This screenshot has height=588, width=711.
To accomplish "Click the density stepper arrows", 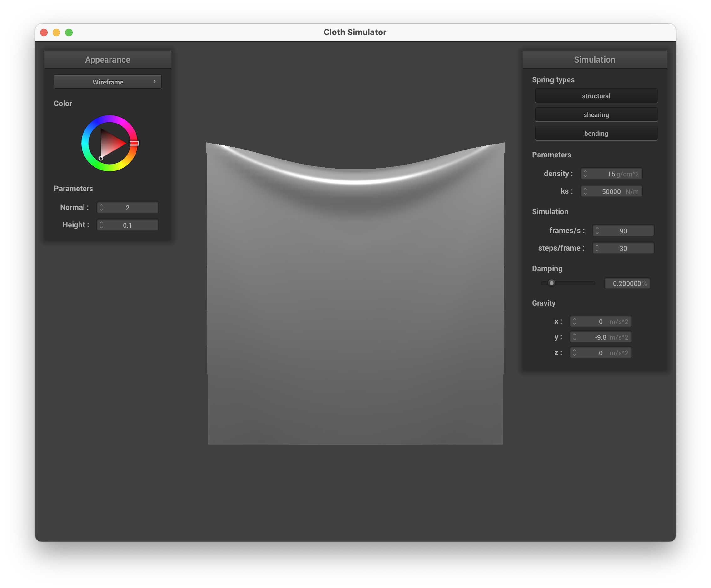I will pos(585,174).
